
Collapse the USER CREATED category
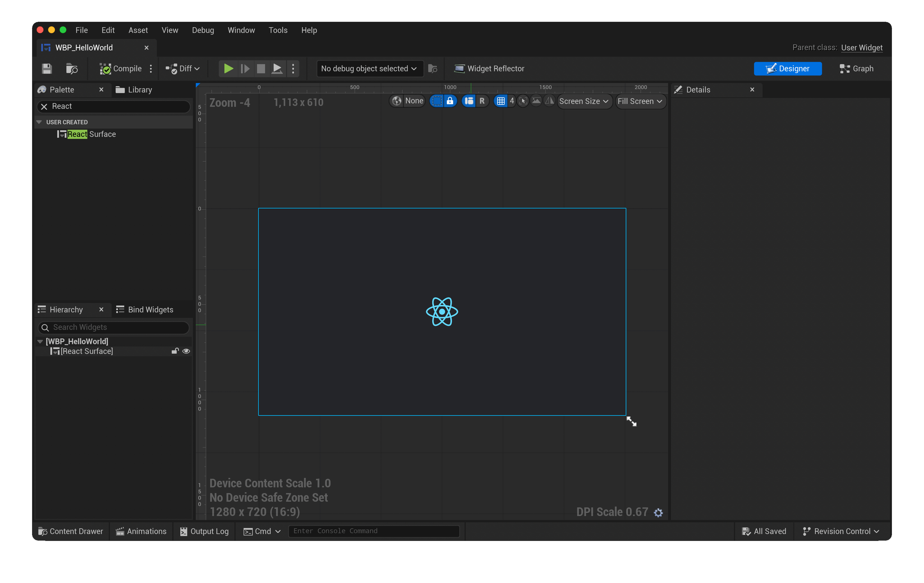[39, 122]
